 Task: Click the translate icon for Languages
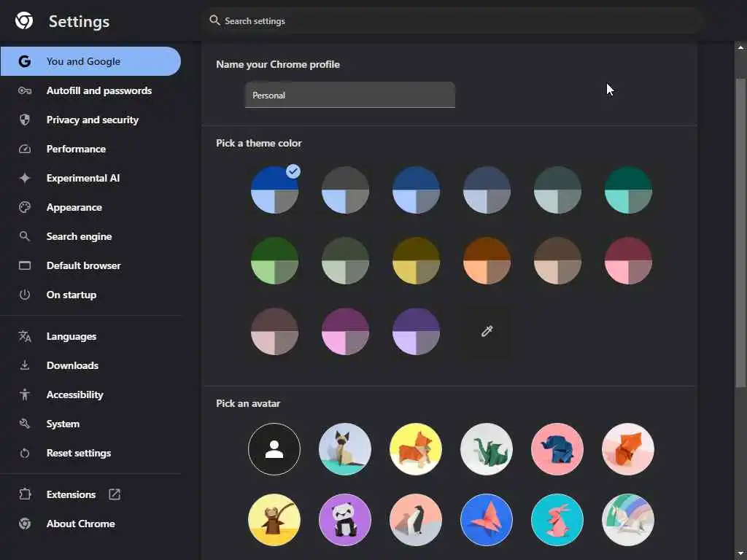(25, 336)
